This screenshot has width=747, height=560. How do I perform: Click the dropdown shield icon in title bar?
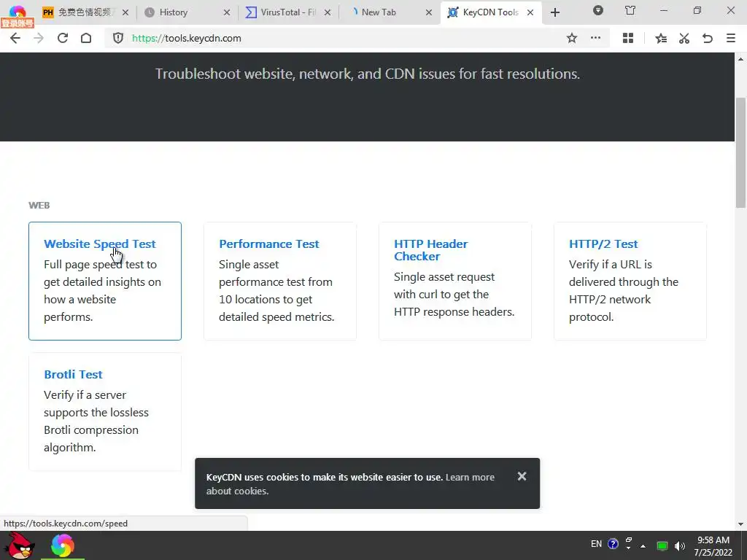click(x=598, y=10)
